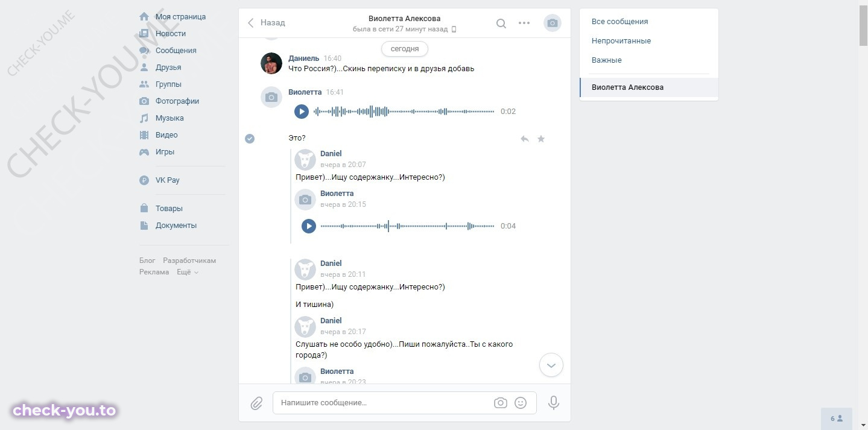Open Daniel's dog avatar at 20:11
This screenshot has width=868, height=430.
click(x=305, y=269)
